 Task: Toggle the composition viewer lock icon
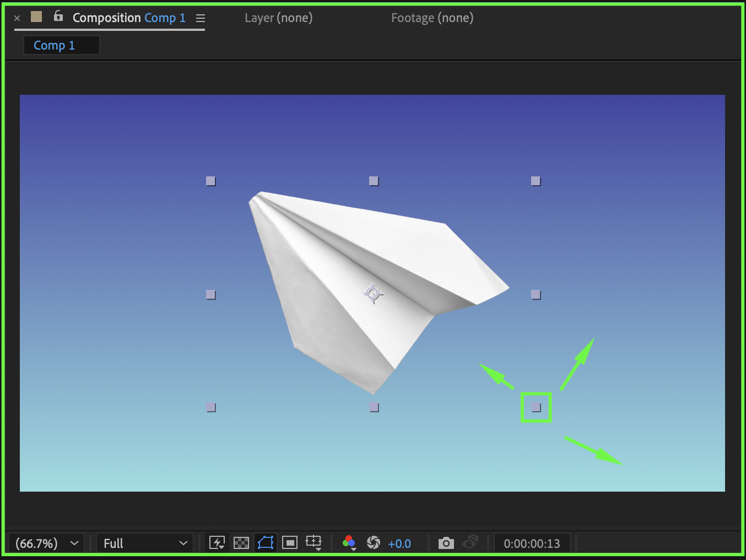click(58, 17)
